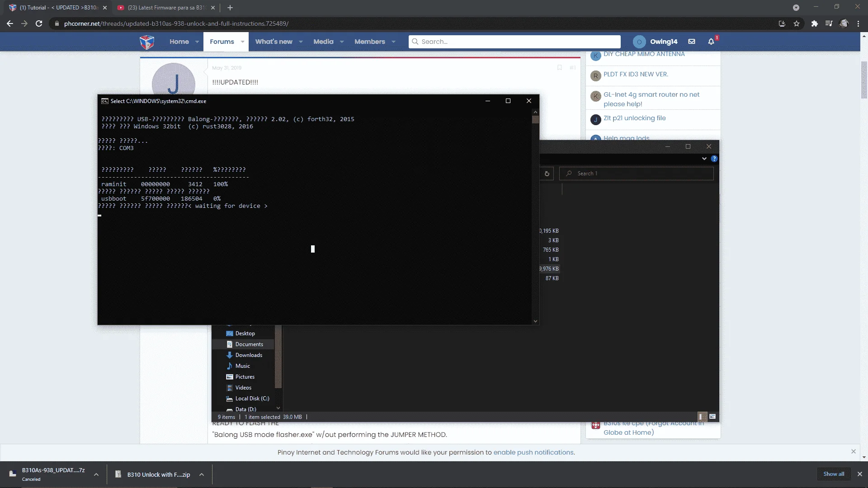Open the alerts bell icon
Image resolution: width=868 pixels, height=488 pixels.
(711, 42)
